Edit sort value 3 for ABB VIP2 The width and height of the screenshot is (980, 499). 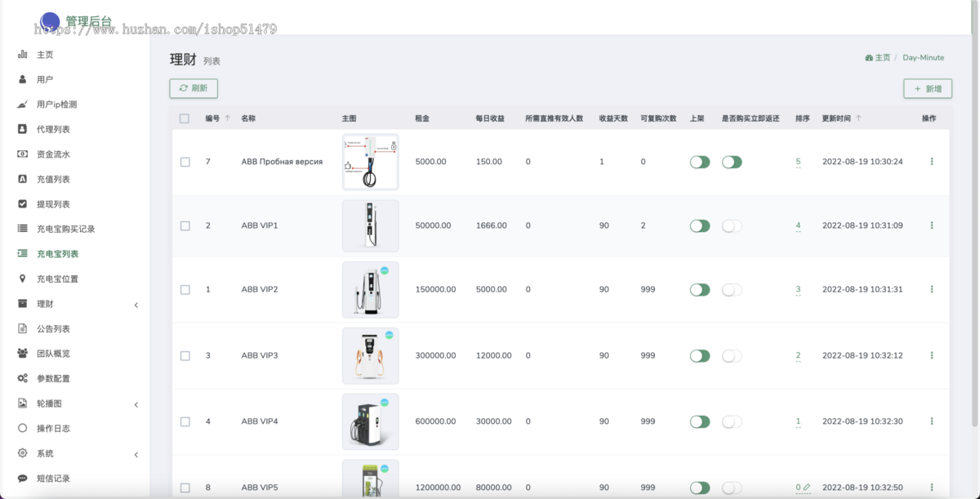pos(798,289)
